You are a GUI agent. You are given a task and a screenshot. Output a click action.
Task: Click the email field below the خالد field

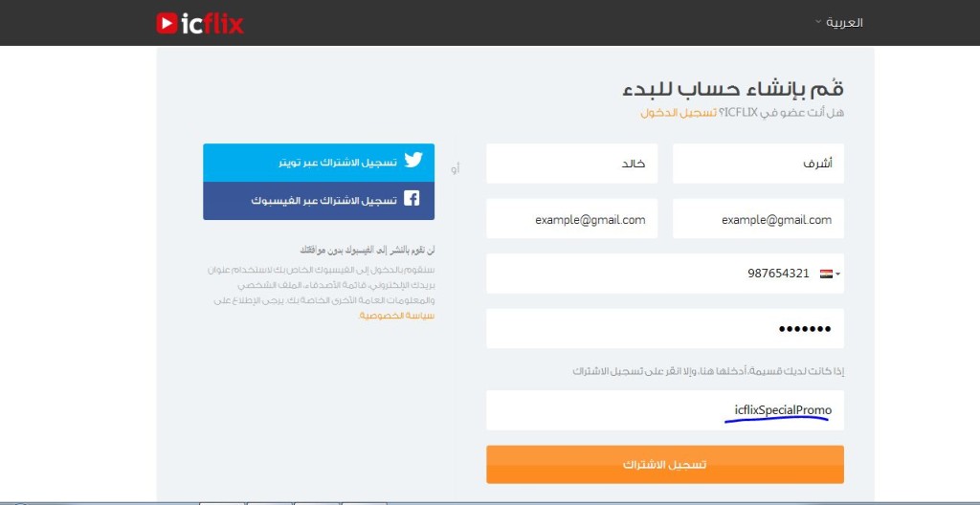tap(571, 219)
